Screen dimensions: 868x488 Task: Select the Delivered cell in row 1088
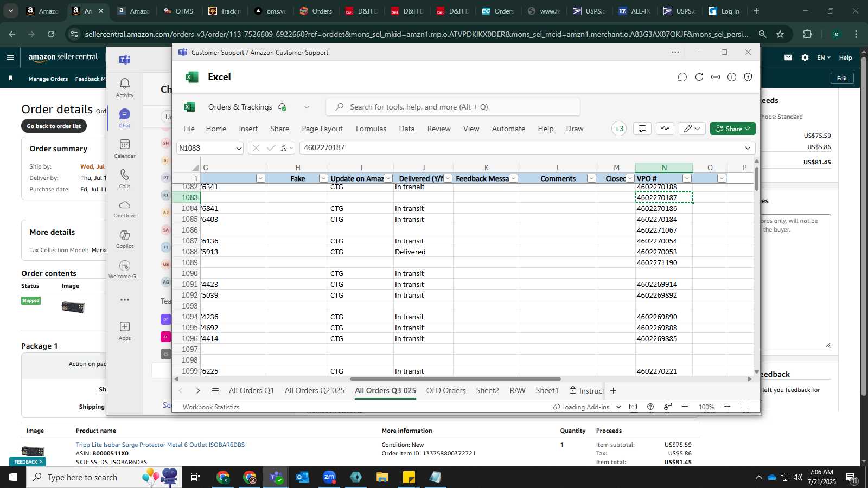(423, 252)
